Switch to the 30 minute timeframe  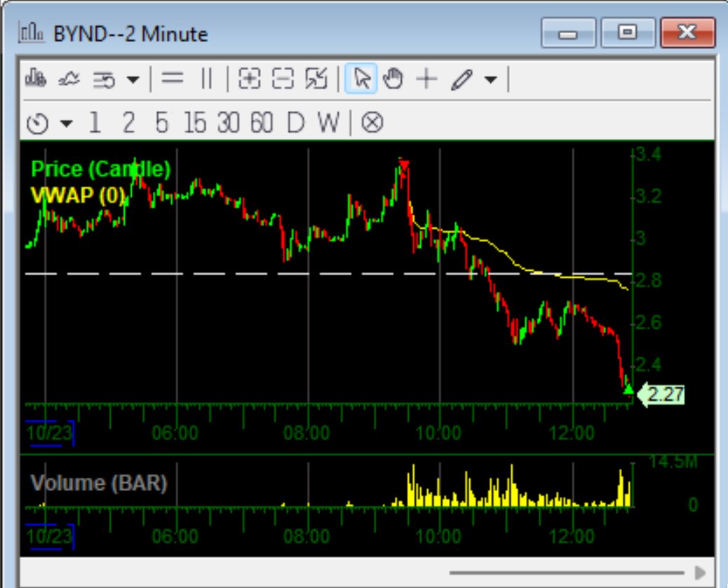(229, 123)
